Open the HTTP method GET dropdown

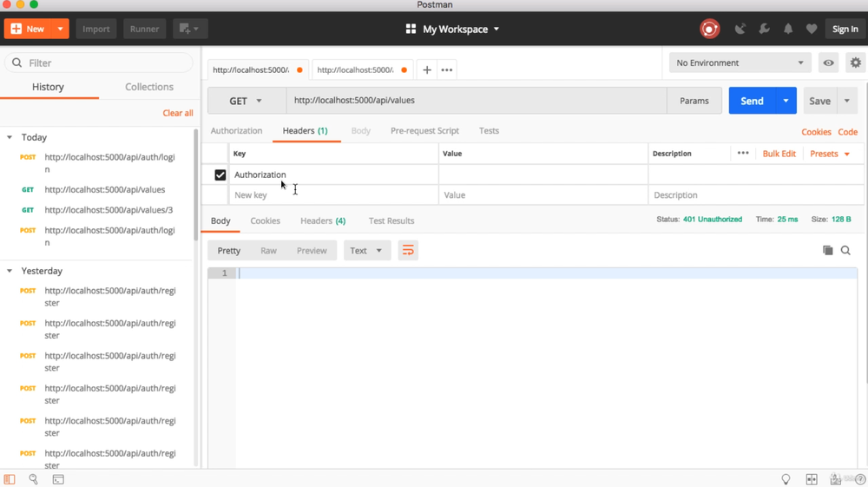(x=247, y=101)
